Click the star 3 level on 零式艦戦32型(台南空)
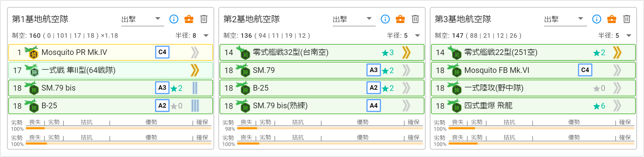 pyautogui.click(x=388, y=53)
